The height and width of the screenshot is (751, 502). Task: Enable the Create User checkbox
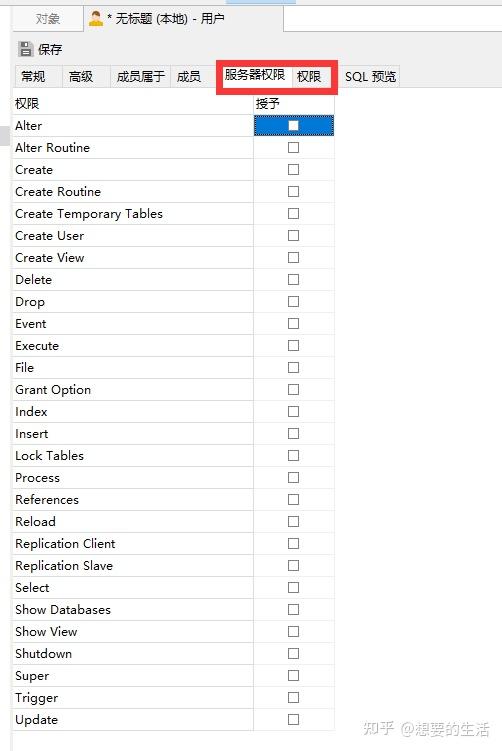293,236
